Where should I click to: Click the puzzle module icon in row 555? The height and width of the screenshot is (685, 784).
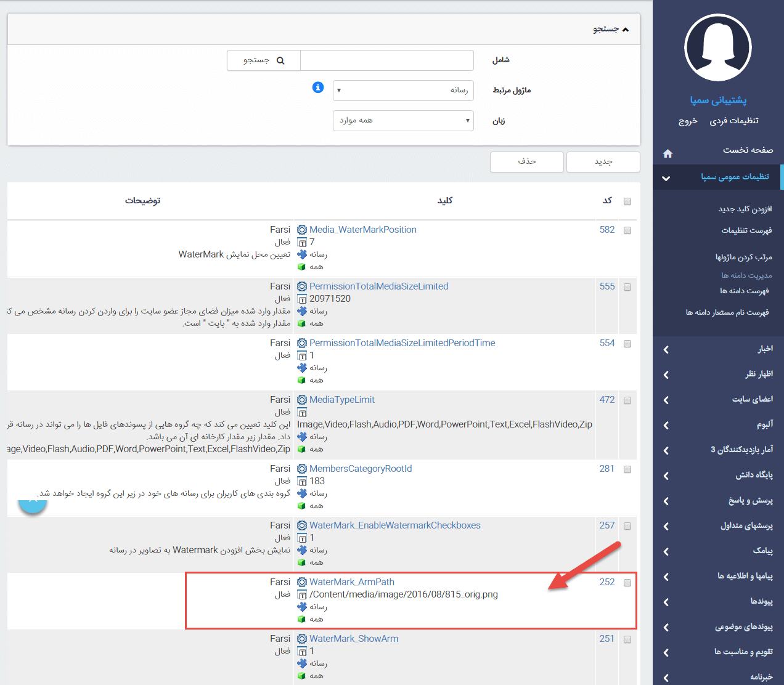302,311
